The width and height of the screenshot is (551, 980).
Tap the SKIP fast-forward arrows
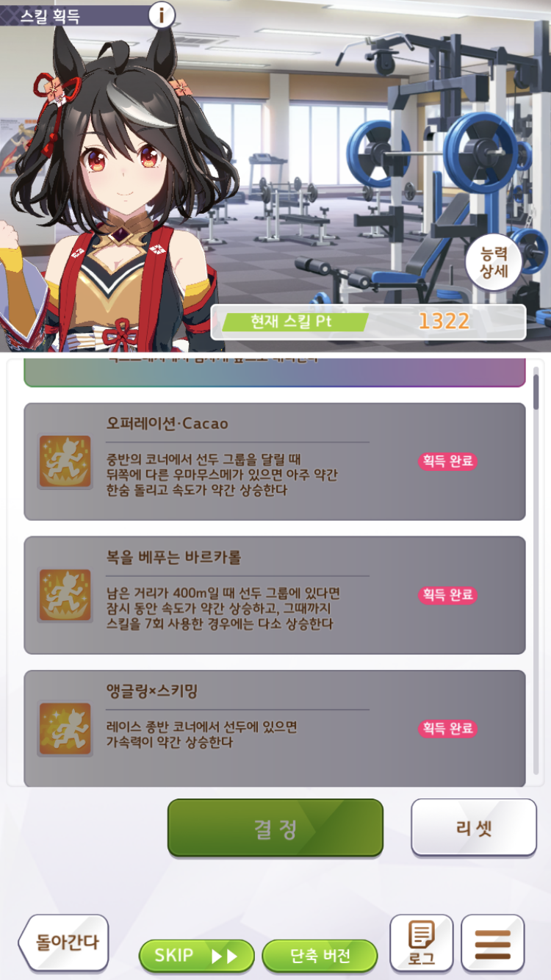tap(223, 956)
